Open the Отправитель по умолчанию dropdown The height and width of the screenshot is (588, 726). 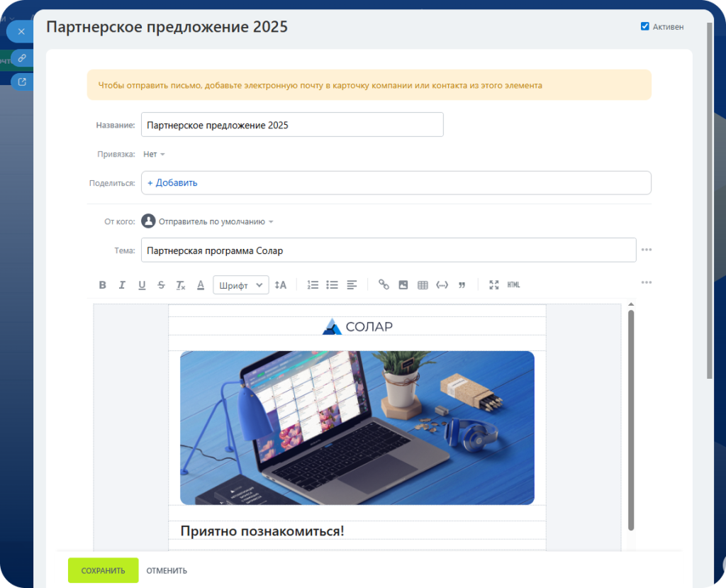(x=216, y=221)
